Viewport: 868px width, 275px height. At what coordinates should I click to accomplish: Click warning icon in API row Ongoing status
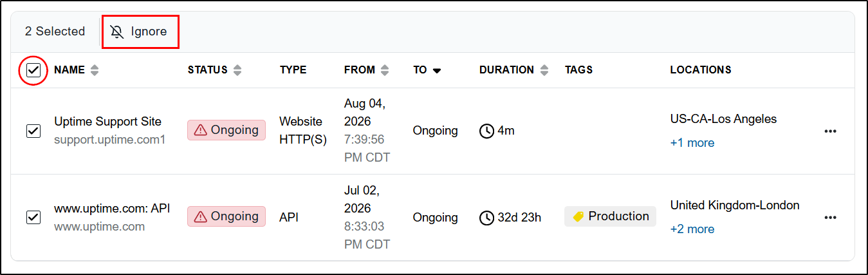(201, 216)
